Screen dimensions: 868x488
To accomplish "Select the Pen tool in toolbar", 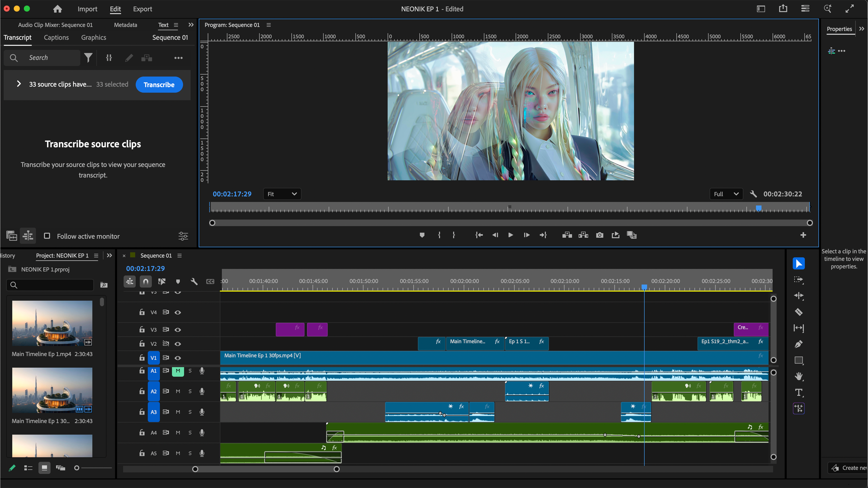I will tap(799, 344).
